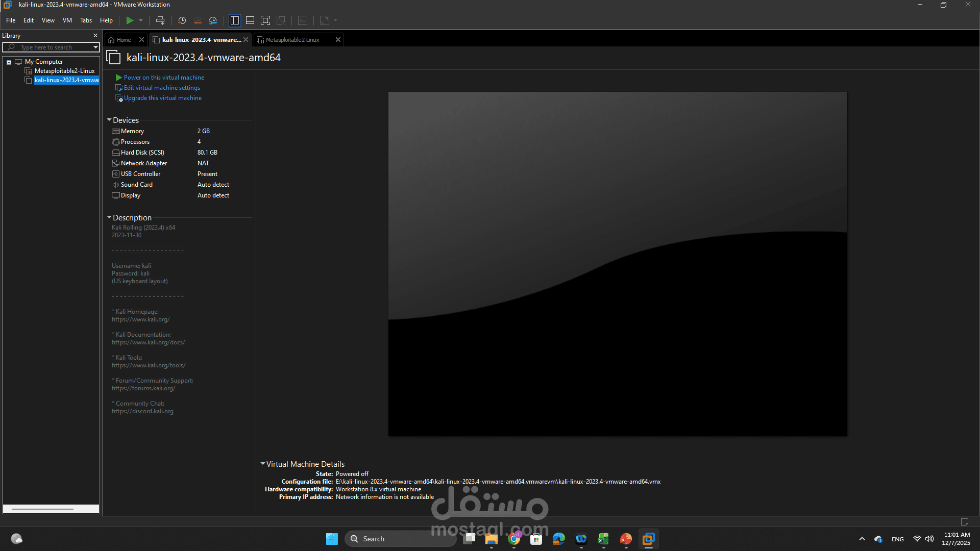Close the Library panel
The image size is (980, 551).
tap(95, 36)
